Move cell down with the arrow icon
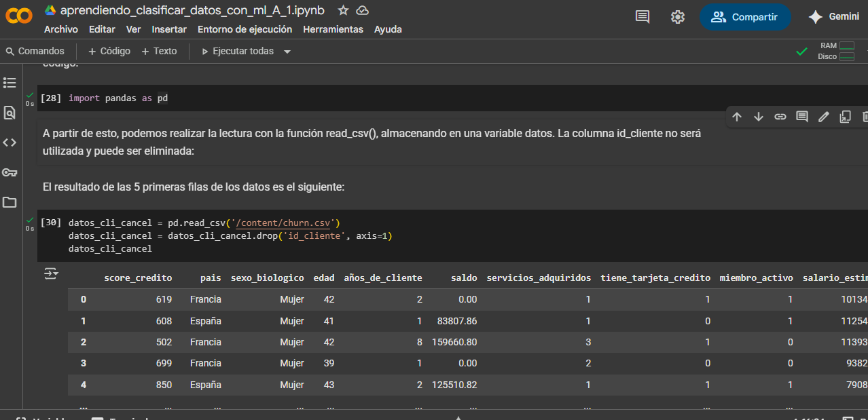Viewport: 868px width, 420px height. pos(759,117)
